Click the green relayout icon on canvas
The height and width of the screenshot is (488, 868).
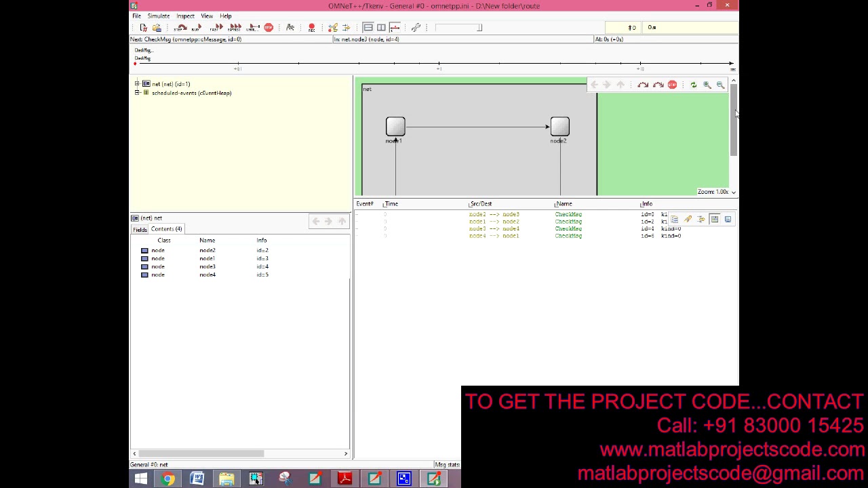tap(693, 85)
